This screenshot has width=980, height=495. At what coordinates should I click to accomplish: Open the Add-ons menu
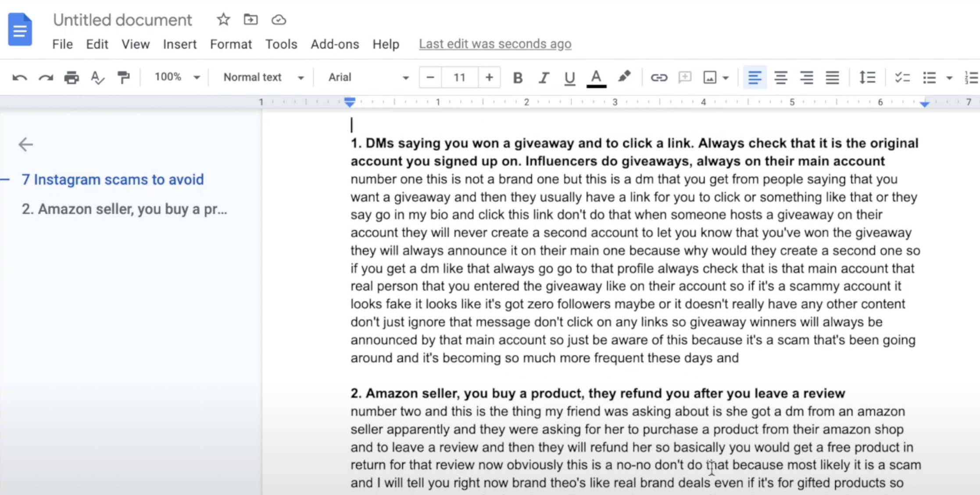[x=335, y=44]
